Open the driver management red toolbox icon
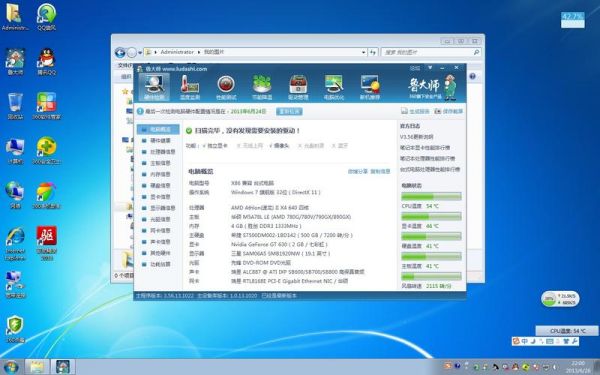This screenshot has width=600, height=375. click(298, 87)
